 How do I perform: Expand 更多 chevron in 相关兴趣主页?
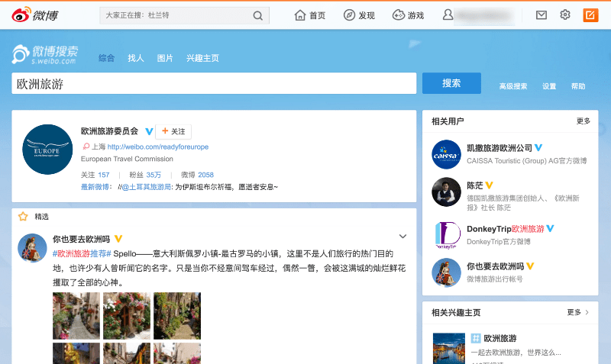[x=587, y=312]
